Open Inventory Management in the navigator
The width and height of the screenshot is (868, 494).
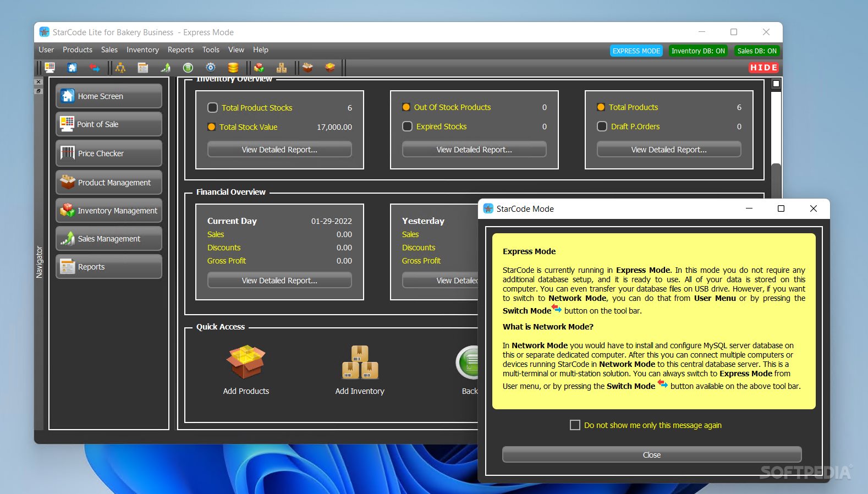109,211
